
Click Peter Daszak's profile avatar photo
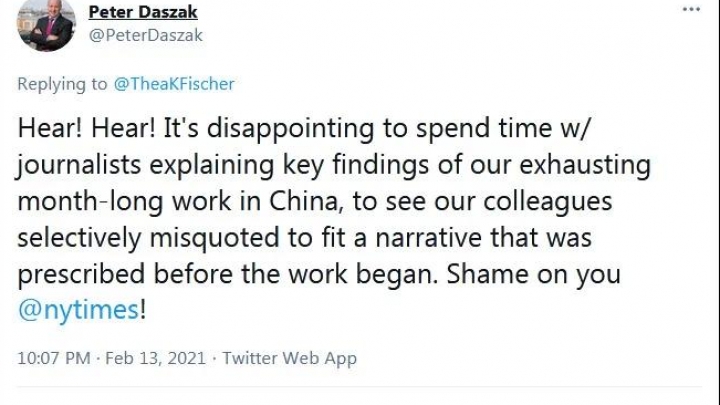[46, 25]
